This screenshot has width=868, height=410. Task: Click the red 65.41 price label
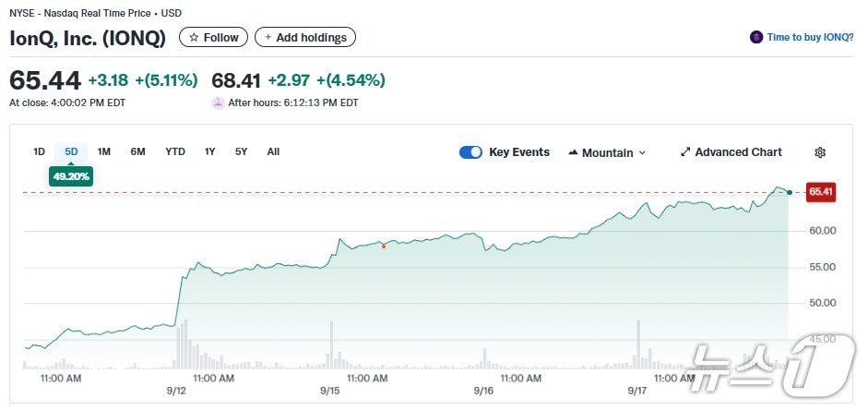[820, 192]
